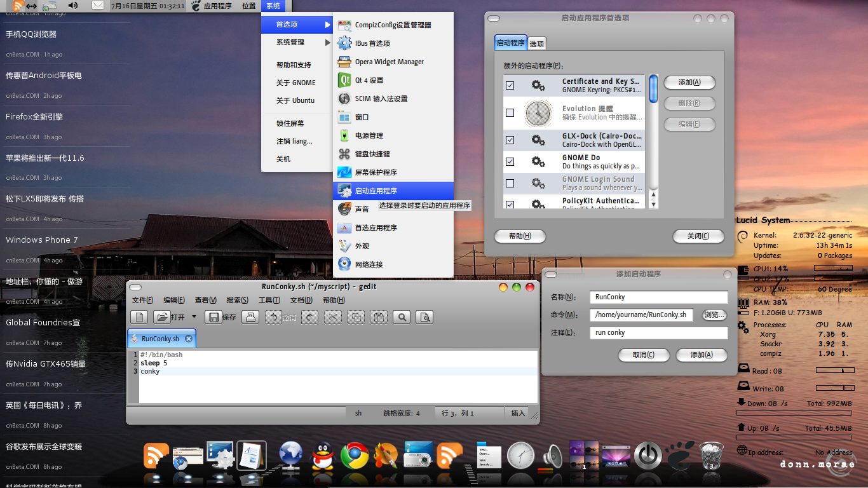Click the 关闭(C) button

coord(698,236)
